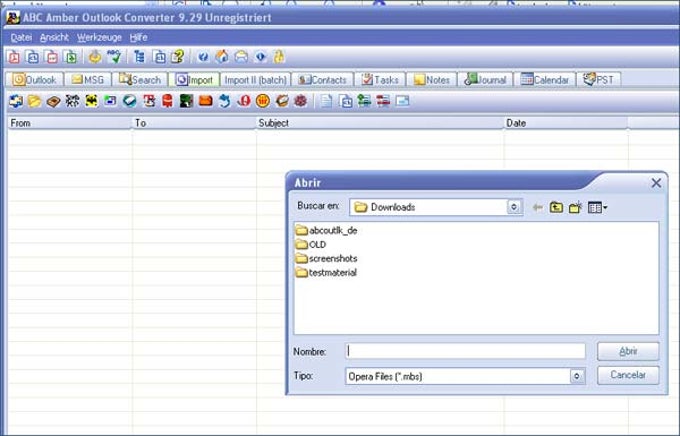Viewport: 680px width, 436px height.
Task: Switch to the Tasks tab
Action: [380, 80]
